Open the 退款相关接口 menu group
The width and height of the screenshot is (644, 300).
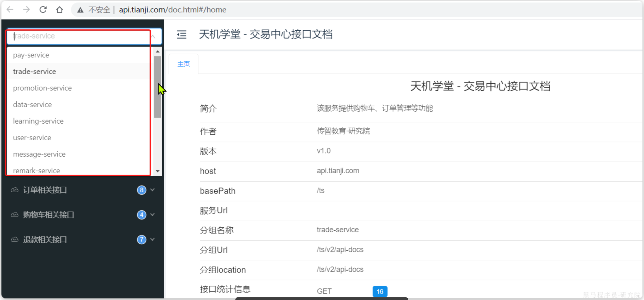pyautogui.click(x=83, y=240)
